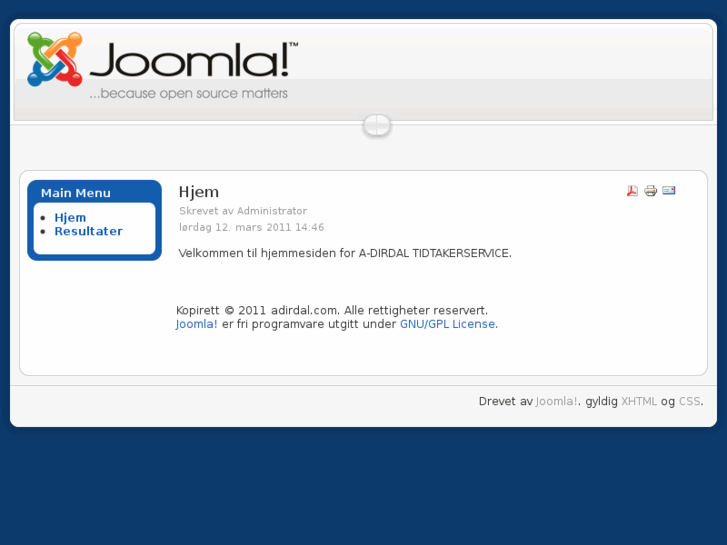Click the Joomla! logo in header
Screen dimensions: 727x545
click(162, 65)
